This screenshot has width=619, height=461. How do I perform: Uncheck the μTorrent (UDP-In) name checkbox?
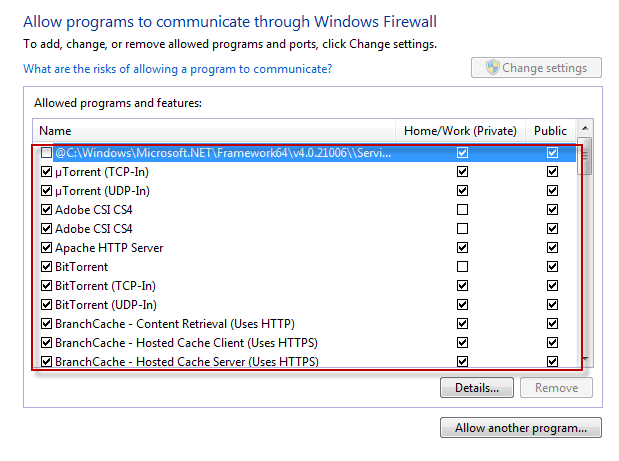click(47, 191)
